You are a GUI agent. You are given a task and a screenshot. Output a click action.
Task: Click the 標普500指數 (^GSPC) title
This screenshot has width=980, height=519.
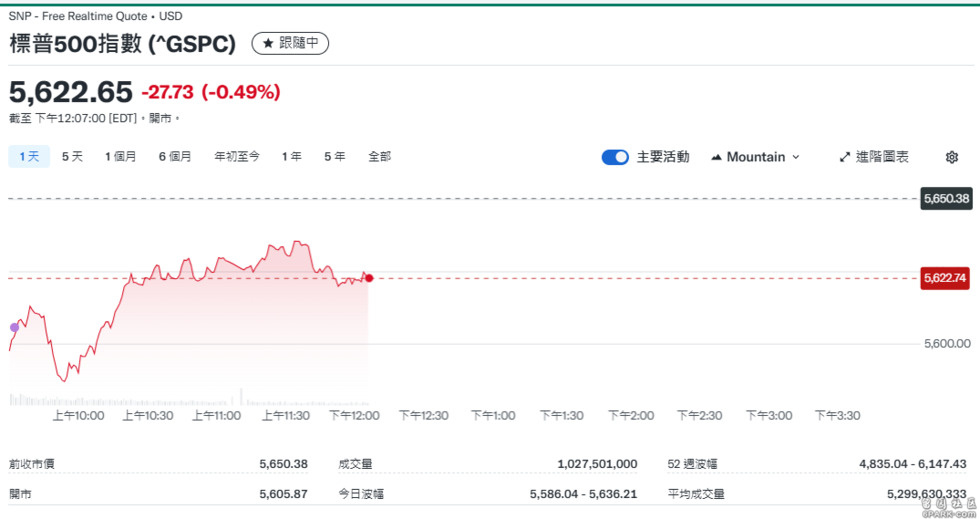pos(122,44)
